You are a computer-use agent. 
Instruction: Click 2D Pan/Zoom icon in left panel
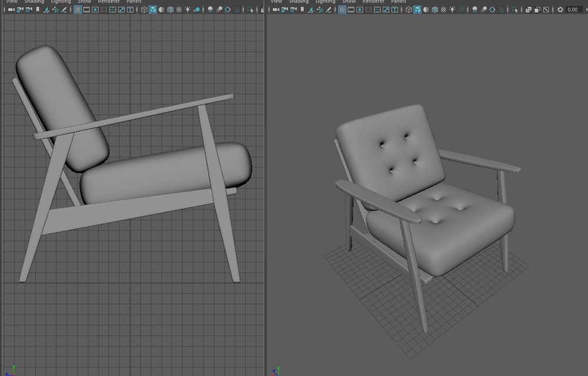tap(55, 10)
